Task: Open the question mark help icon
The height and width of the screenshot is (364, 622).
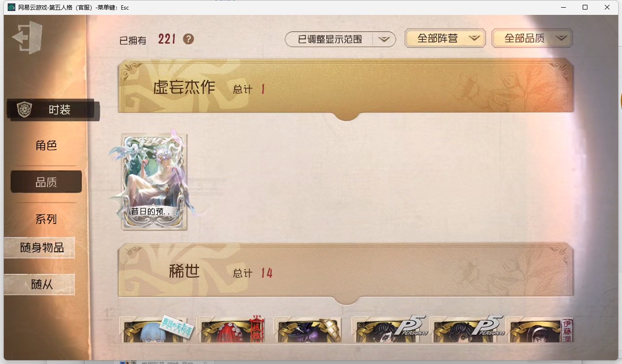Action: (x=189, y=39)
